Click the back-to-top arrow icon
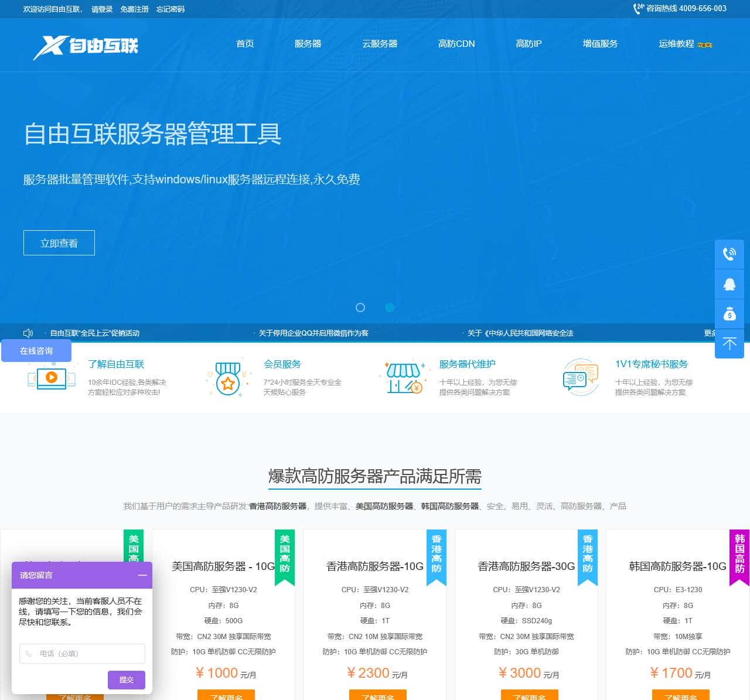 point(729,344)
